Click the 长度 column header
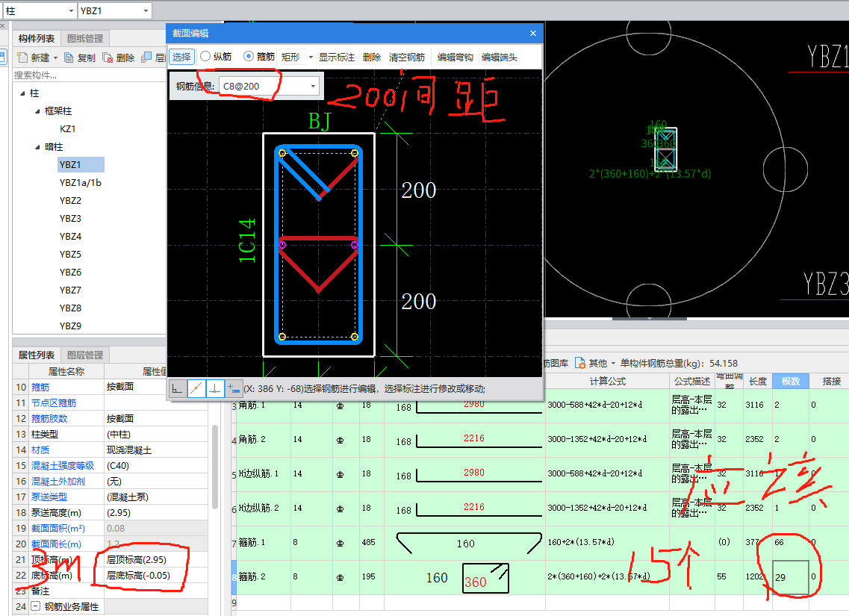The height and width of the screenshot is (616, 849). tap(757, 381)
